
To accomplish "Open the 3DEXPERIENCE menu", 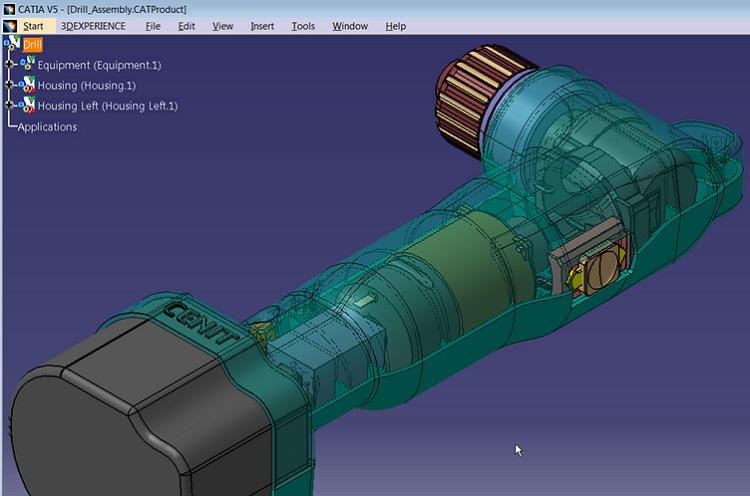I will click(93, 26).
